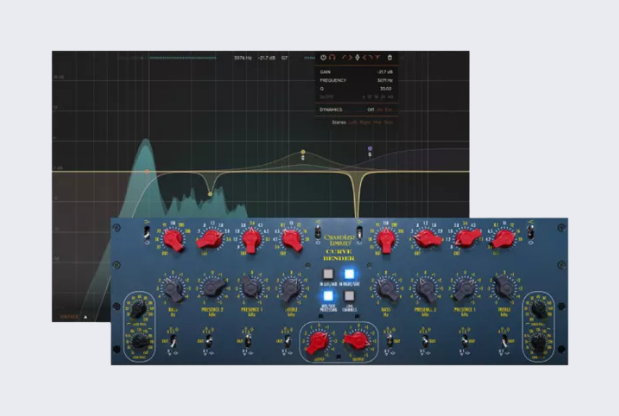The height and width of the screenshot is (416, 619).
Task: Set Dynamics to Ext
Action: point(388,110)
